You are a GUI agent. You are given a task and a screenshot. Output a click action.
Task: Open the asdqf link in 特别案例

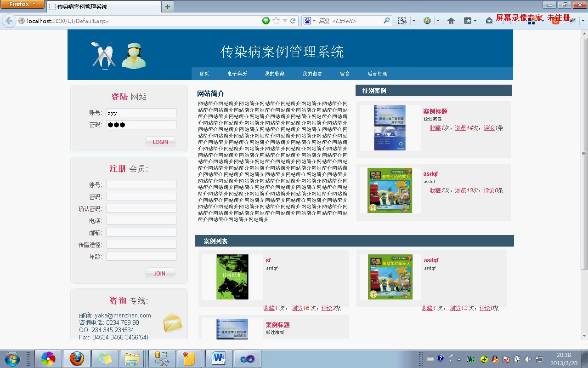click(430, 173)
